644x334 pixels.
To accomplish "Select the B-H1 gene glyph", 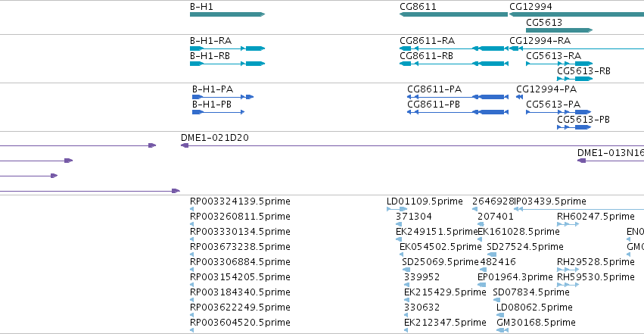I will click(227, 14).
